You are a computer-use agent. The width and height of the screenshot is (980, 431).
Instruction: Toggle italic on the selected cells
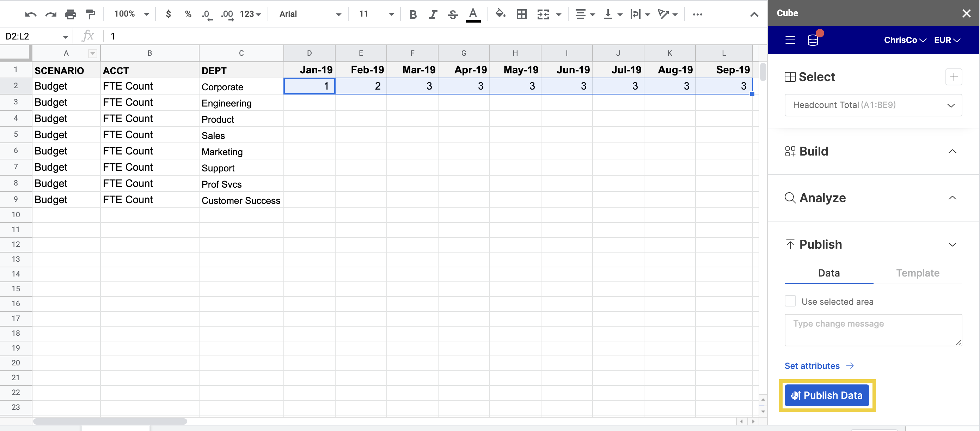tap(433, 14)
